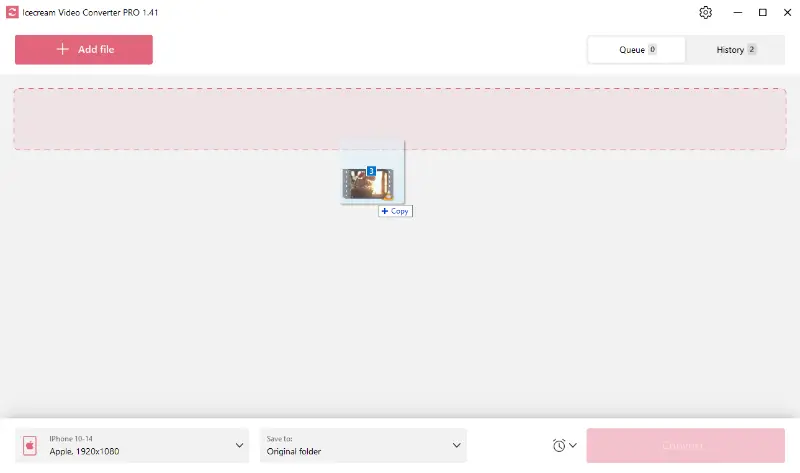
Task: Expand the schedule options chevron
Action: [573, 445]
